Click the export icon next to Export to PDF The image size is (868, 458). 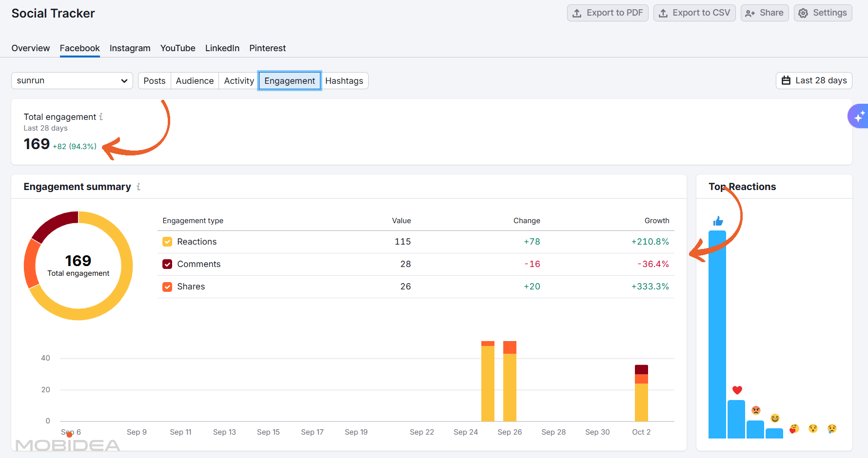[x=576, y=13]
